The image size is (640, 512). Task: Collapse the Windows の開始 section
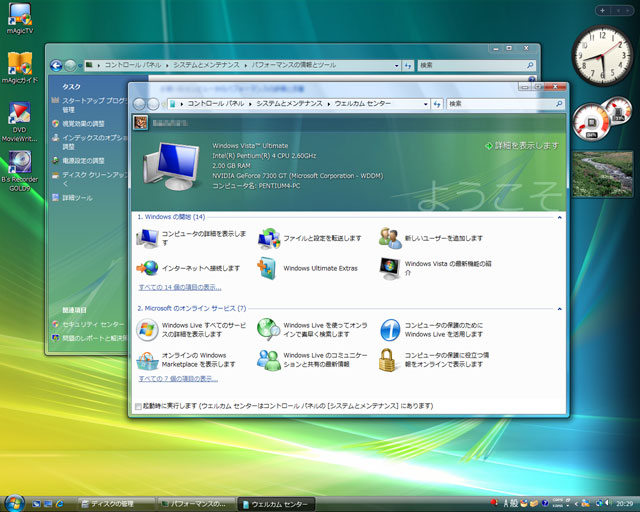(x=560, y=217)
